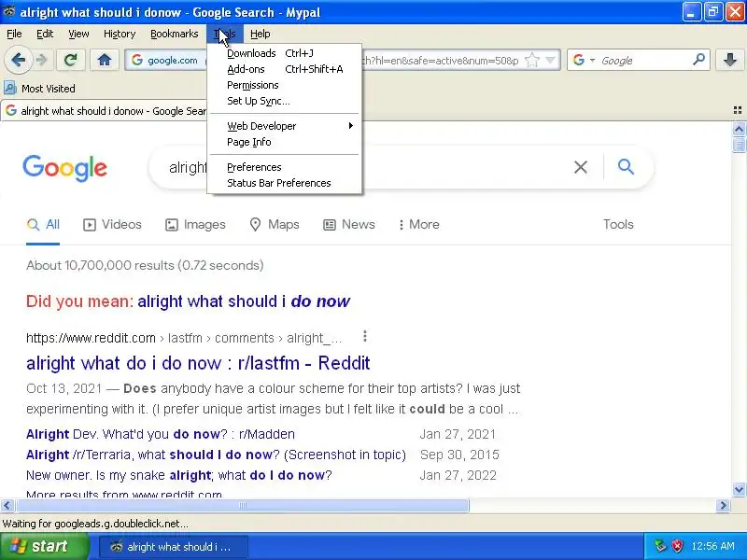Open the Windows Start button
Viewport: 747px width, 560px height.
(44, 546)
